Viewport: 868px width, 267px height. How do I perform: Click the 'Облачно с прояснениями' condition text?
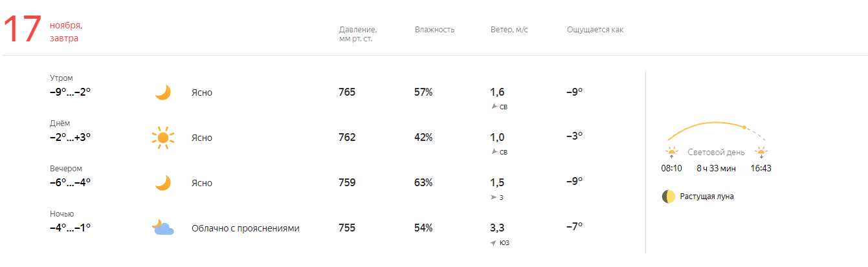click(x=245, y=228)
